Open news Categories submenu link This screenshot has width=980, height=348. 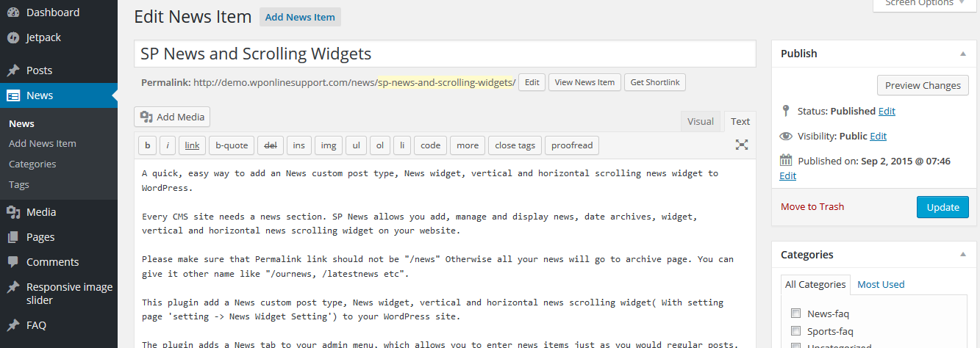[32, 164]
